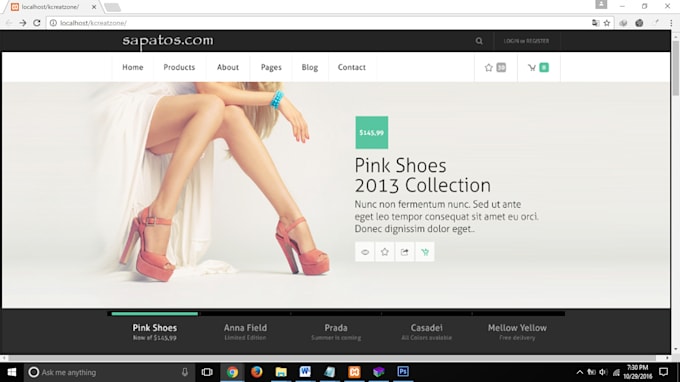Open the shopping cart icon in navbar
Screen dimensions: 680x382
[x=532, y=68]
